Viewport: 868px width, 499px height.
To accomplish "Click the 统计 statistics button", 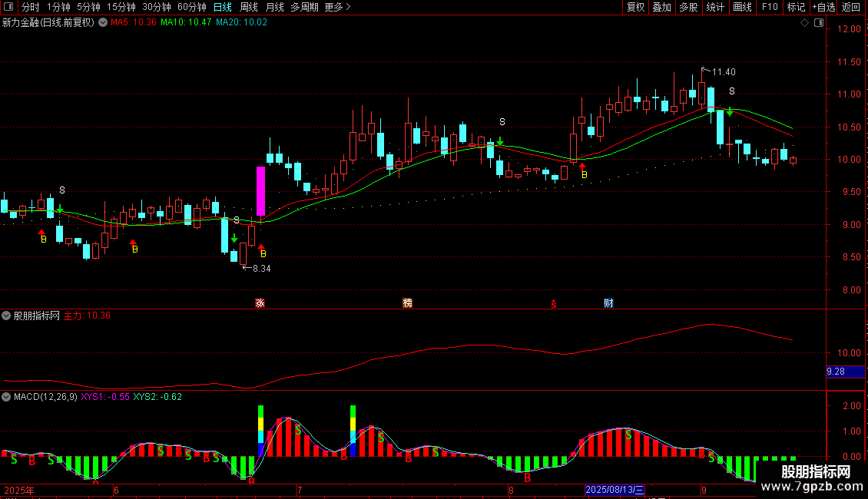I will 714,7.
